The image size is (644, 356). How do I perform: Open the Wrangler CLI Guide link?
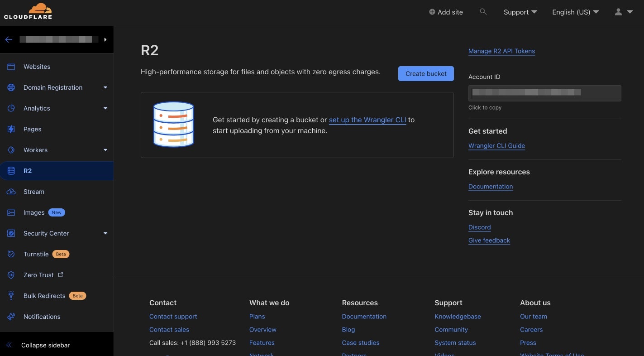[496, 146]
